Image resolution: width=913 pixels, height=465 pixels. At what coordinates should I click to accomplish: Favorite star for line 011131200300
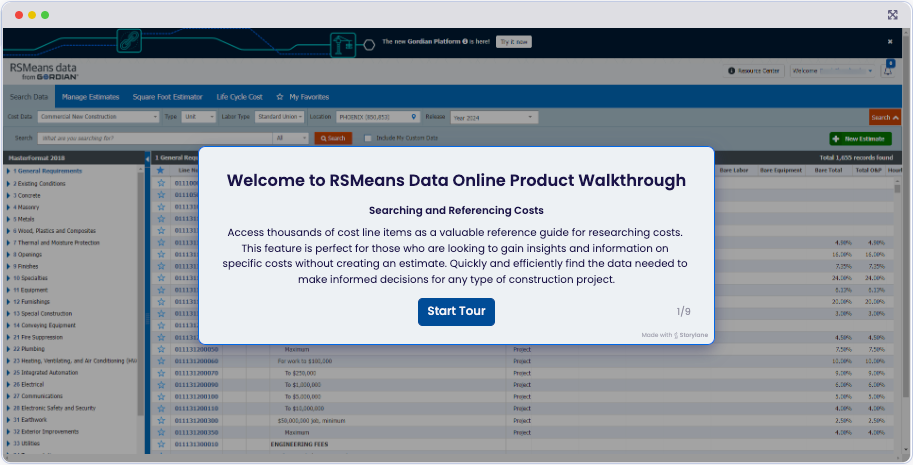(161, 421)
